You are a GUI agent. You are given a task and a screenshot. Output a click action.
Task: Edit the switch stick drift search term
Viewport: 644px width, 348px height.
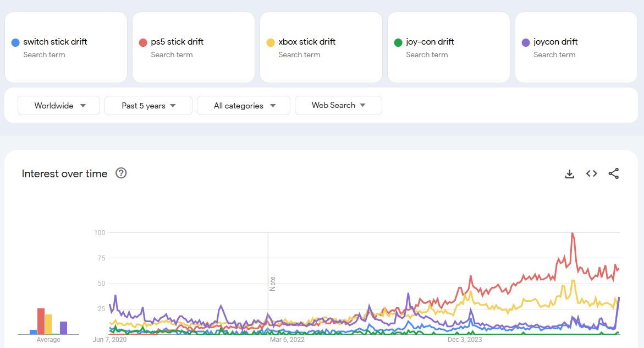click(55, 42)
